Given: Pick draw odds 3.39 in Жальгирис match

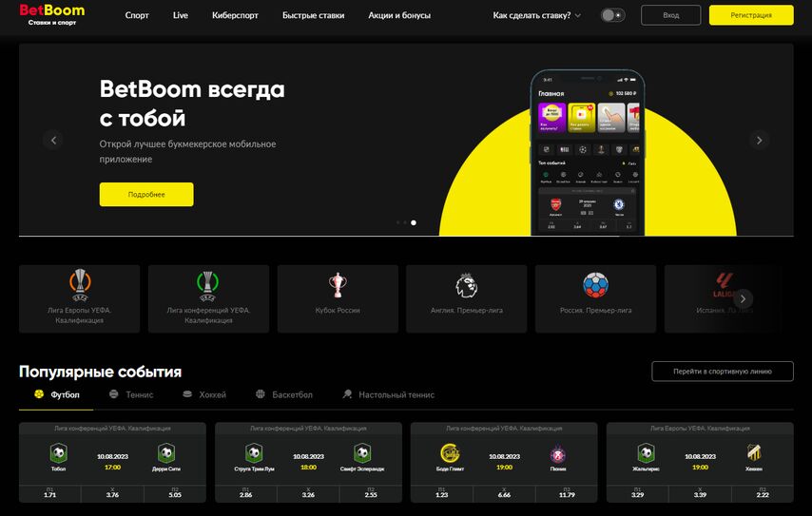Looking at the screenshot, I should [x=700, y=493].
